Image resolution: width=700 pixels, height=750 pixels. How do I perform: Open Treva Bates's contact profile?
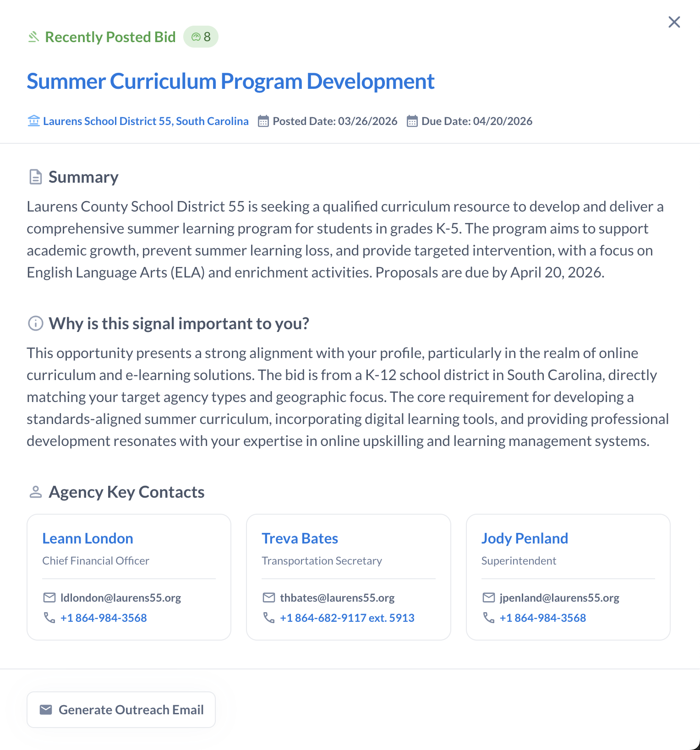pos(300,538)
